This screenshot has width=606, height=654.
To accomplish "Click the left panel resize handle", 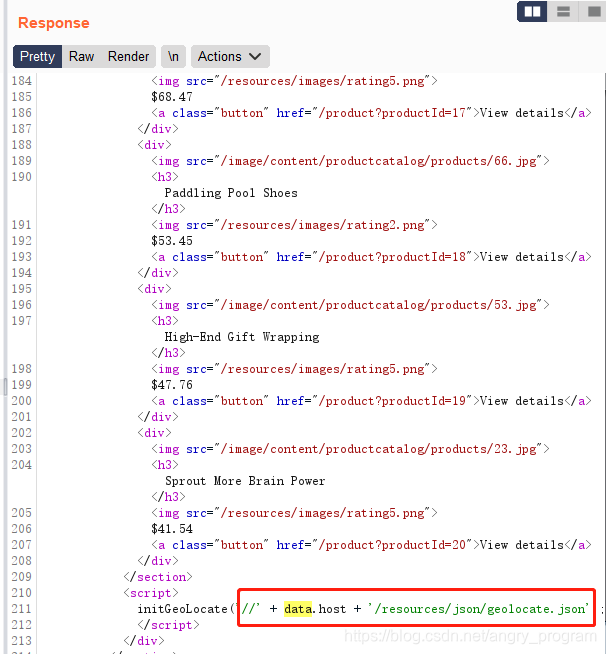I will click(5, 387).
